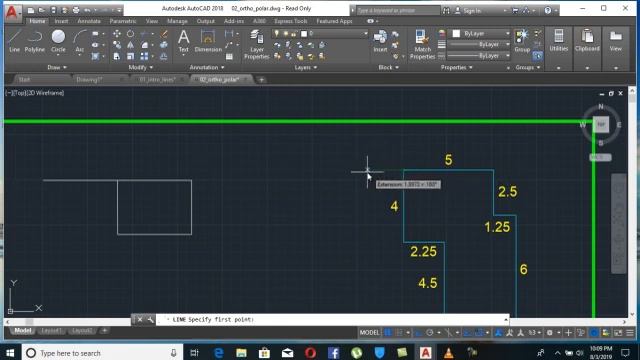Select the Copy tool in Modify panel
Viewport: 640px width, 360px height.
[x=117, y=45]
